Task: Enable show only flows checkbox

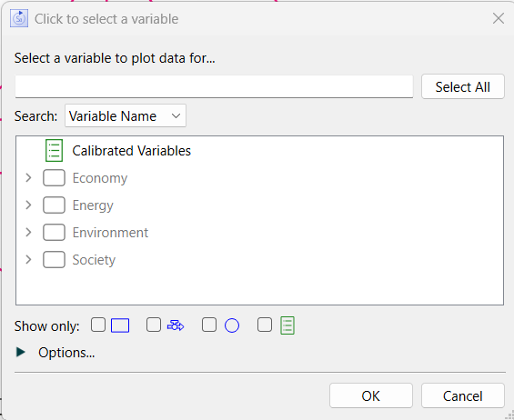Action: tap(154, 325)
